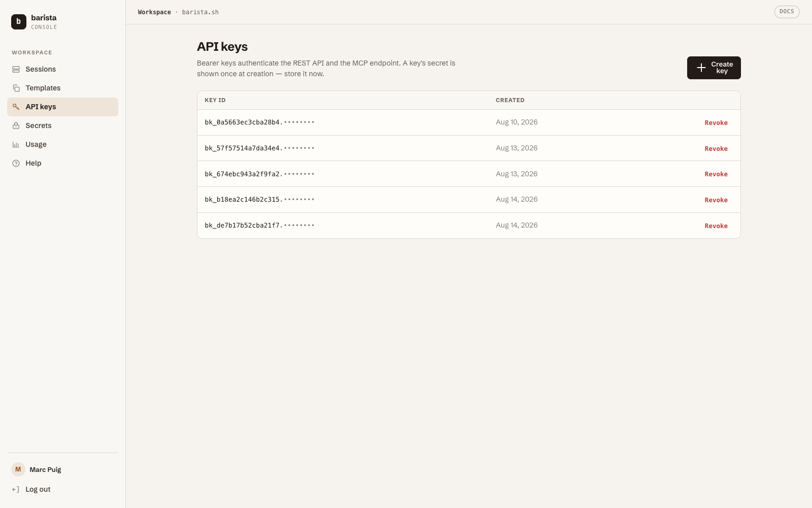
Task: Click Marc Puig's avatar
Action: 18,469
